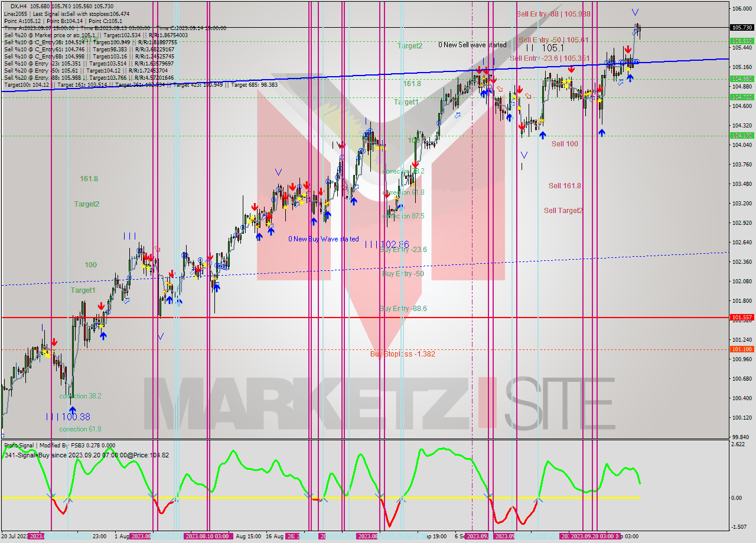Click the '0 New Buy Wave started' label
Viewport: 756px width, 543px height.
tap(323, 239)
